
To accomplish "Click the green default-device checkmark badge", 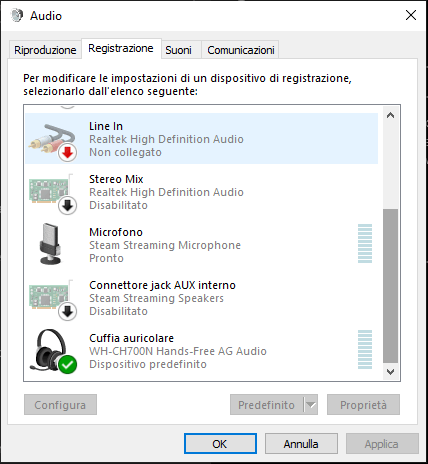I will click(68, 365).
